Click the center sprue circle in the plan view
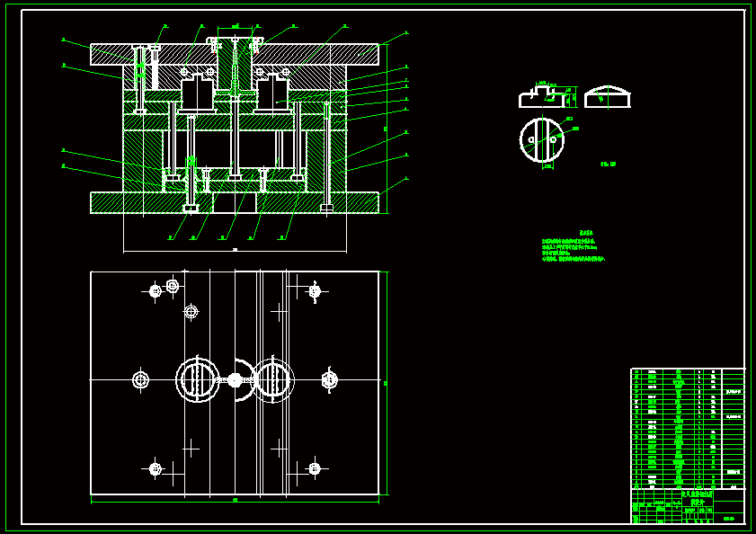The width and height of the screenshot is (756, 534). (235, 380)
